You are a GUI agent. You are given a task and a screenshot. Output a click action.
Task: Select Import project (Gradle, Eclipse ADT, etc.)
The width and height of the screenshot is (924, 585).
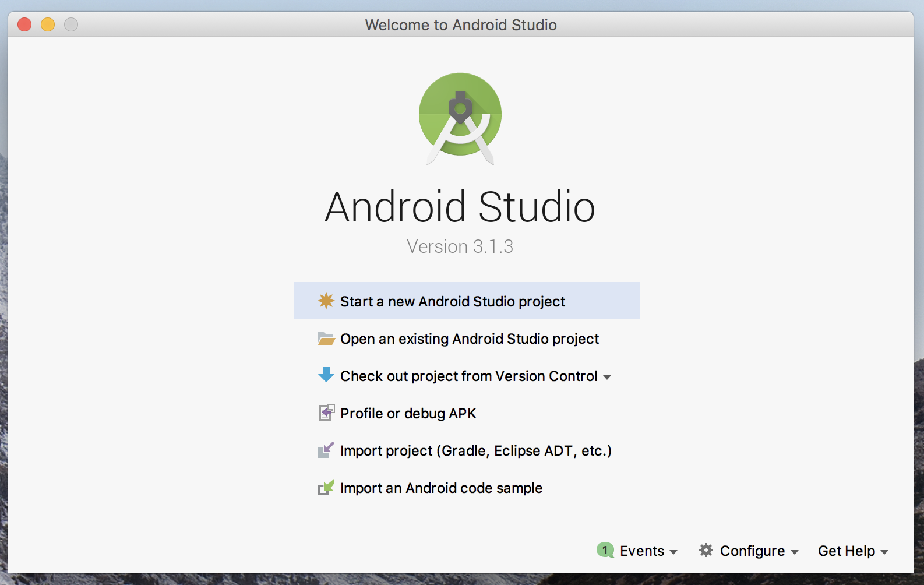(466, 450)
